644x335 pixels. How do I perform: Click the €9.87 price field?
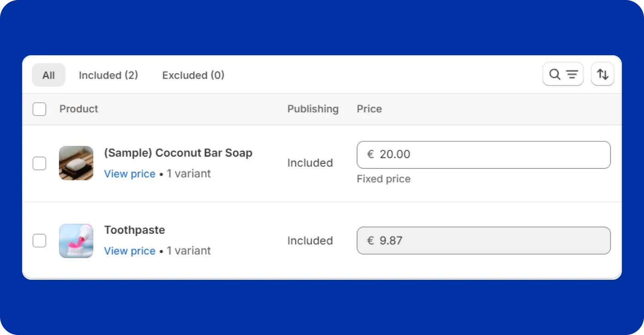point(483,240)
